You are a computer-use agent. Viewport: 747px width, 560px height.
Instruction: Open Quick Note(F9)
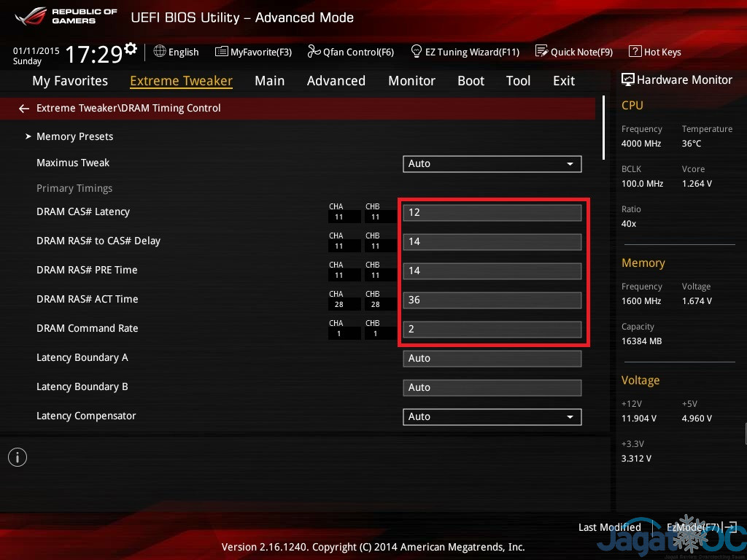coord(574,52)
